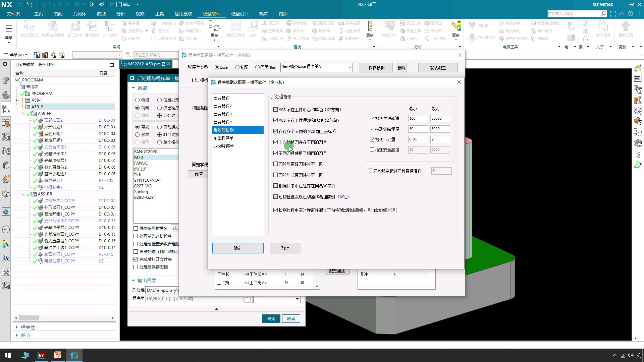The width and height of the screenshot is (644, 362).
Task: Click the microphone icon in title bar
Action: pyautogui.click(x=92, y=4)
